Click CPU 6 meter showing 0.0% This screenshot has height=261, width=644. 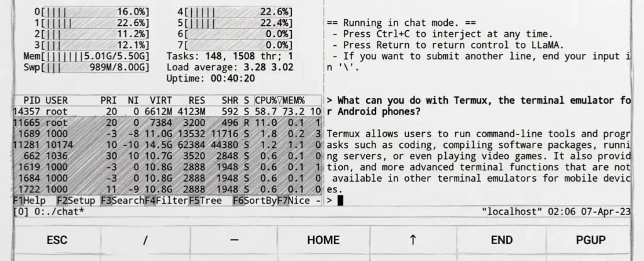tap(235, 34)
